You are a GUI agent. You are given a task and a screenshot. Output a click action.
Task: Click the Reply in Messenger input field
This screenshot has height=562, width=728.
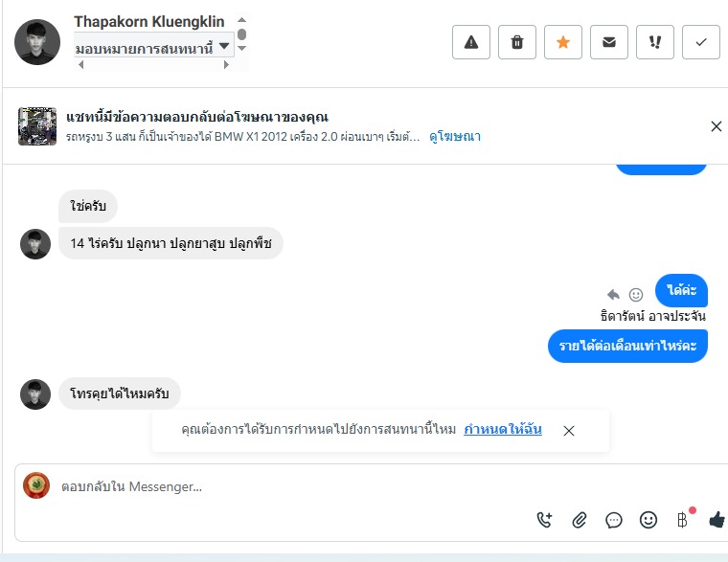coord(287,486)
